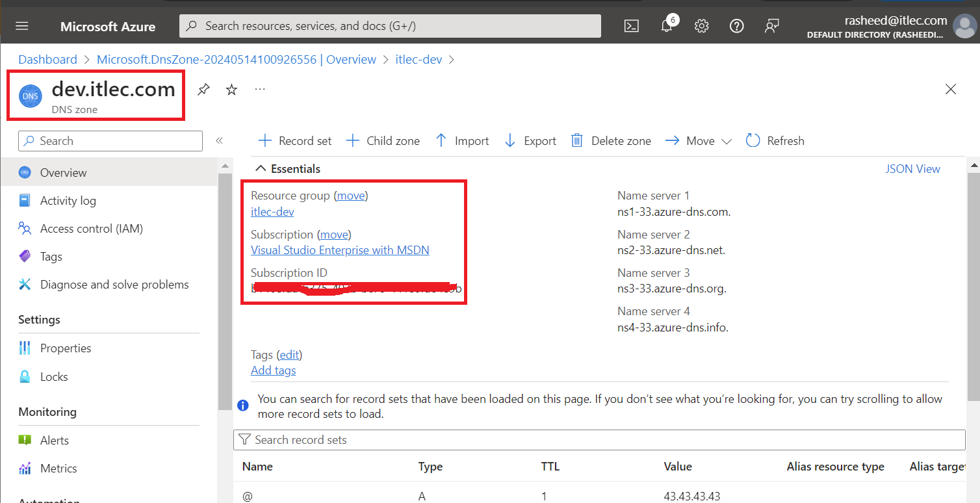Click the itlec-dev breadcrumb
The image size is (980, 503).
[x=419, y=59]
